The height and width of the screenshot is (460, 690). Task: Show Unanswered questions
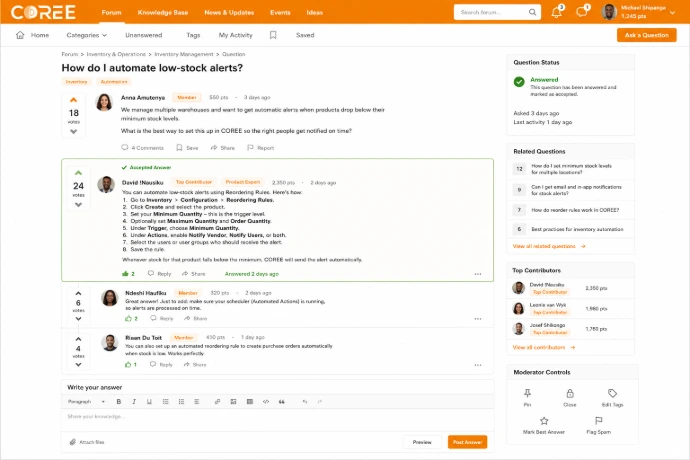(143, 35)
